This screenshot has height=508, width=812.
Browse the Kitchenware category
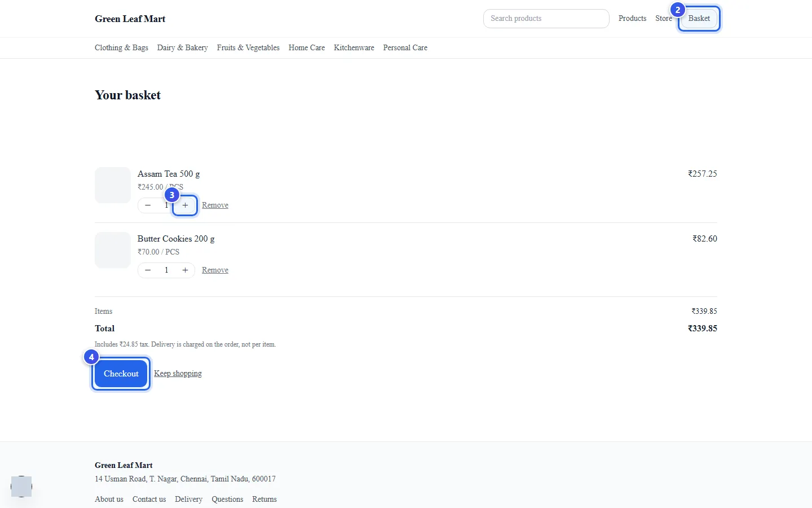[x=354, y=48]
